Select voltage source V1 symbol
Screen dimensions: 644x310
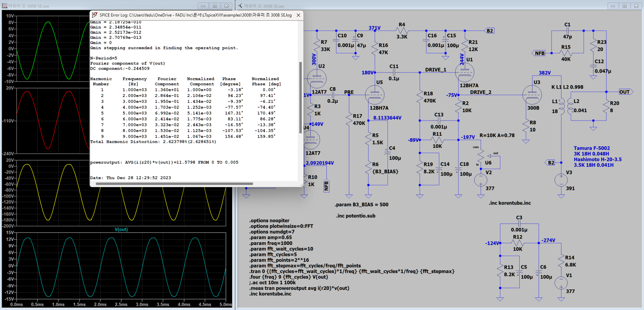pos(561,283)
